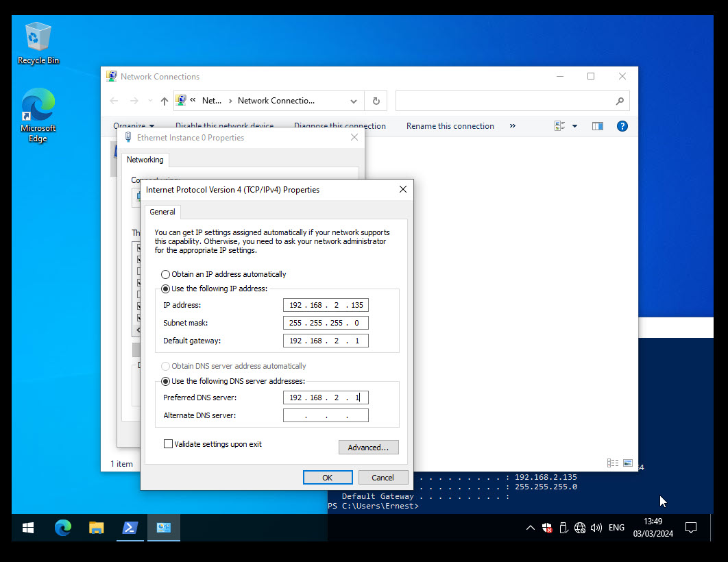Toggle the preview pane icon
Viewport: 728px width, 562px height.
tap(597, 126)
